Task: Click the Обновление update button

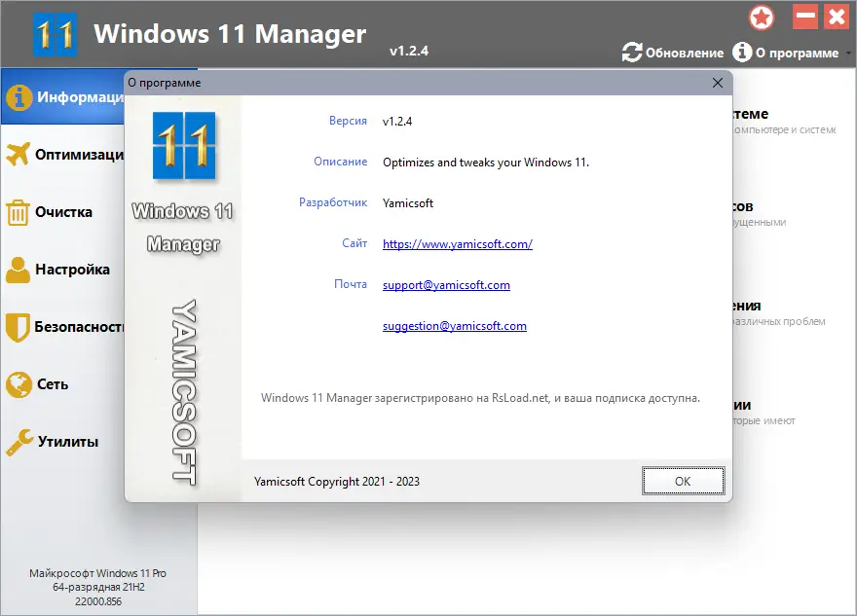Action: point(672,53)
